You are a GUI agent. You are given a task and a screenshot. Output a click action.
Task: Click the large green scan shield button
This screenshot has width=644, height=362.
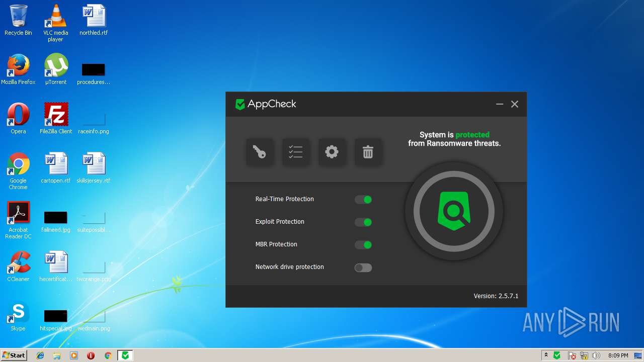(454, 211)
